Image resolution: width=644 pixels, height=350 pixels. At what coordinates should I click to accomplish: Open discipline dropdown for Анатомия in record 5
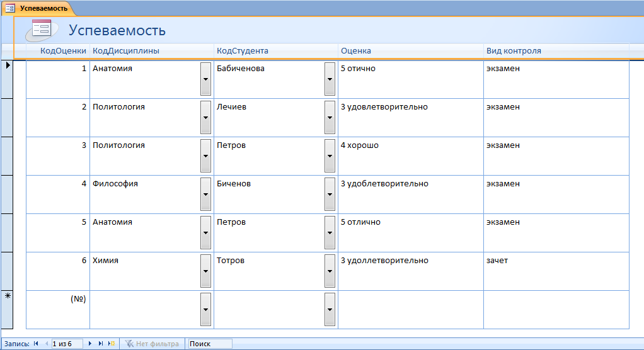pyautogui.click(x=206, y=233)
